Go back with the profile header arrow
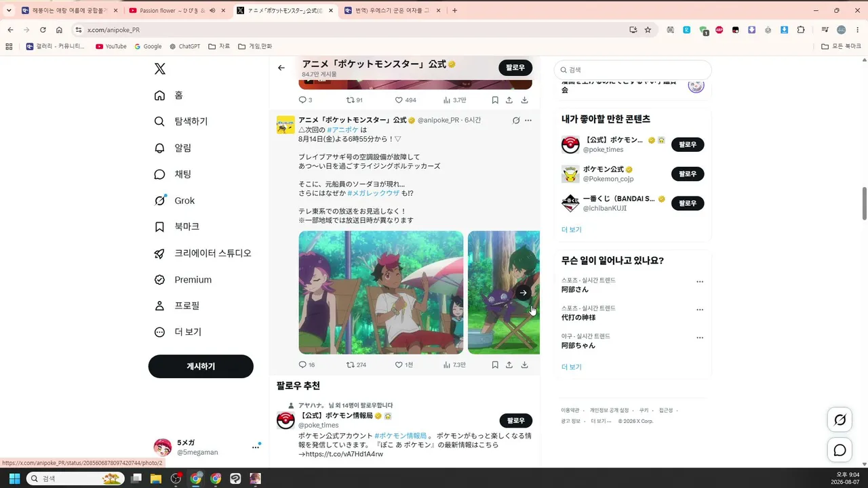The height and width of the screenshot is (488, 868). click(281, 68)
